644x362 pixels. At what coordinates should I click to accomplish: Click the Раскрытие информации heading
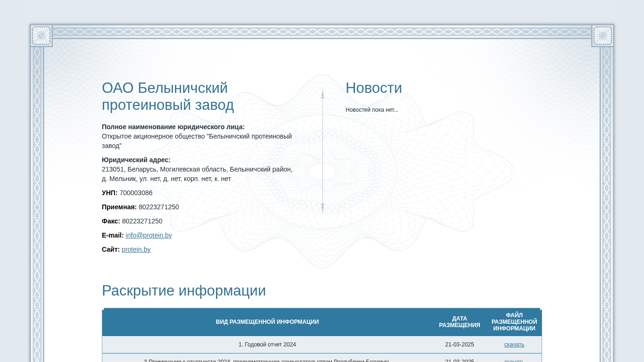pyautogui.click(x=184, y=290)
